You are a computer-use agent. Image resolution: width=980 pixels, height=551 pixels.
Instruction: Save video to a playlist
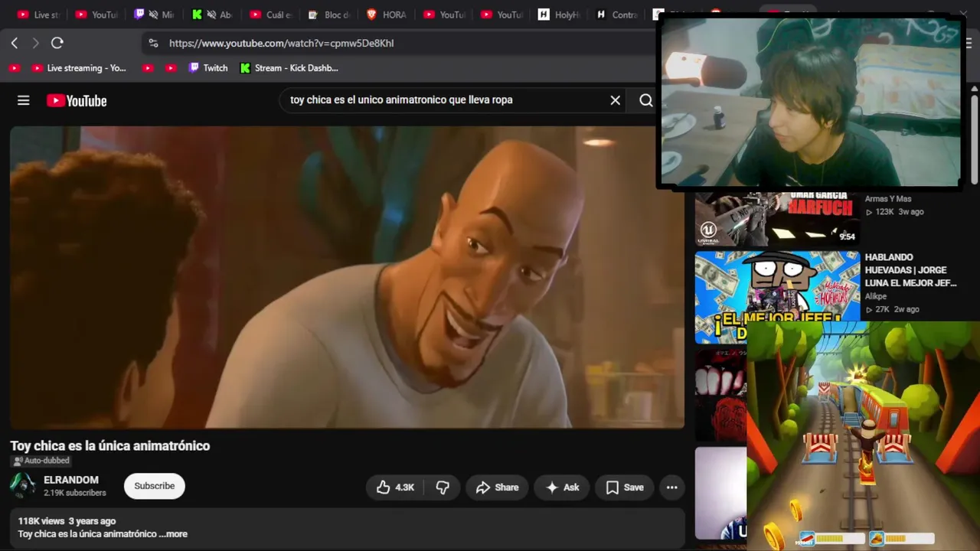pyautogui.click(x=625, y=487)
